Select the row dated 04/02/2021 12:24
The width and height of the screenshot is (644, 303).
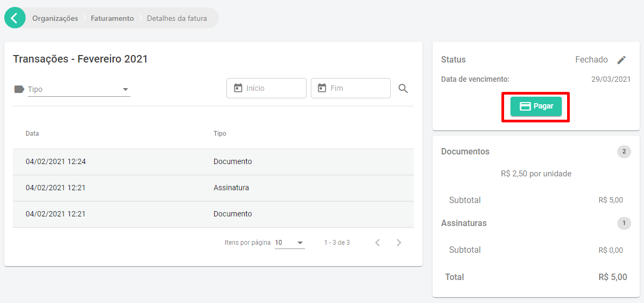(213, 162)
